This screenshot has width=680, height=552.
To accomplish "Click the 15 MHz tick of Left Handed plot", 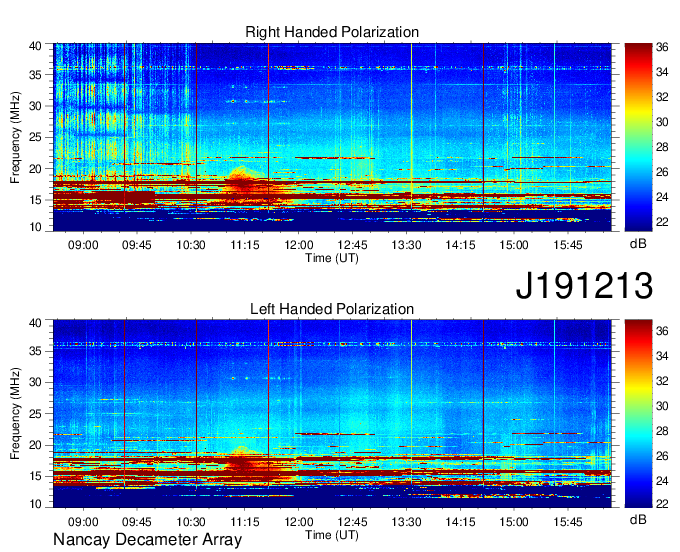I will (35, 476).
